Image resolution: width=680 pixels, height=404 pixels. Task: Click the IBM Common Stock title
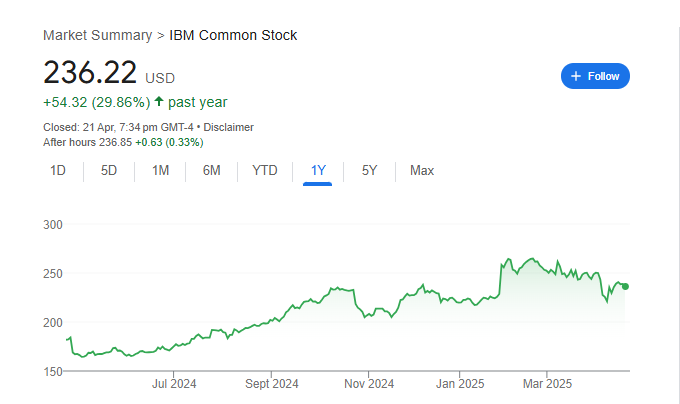coord(233,35)
